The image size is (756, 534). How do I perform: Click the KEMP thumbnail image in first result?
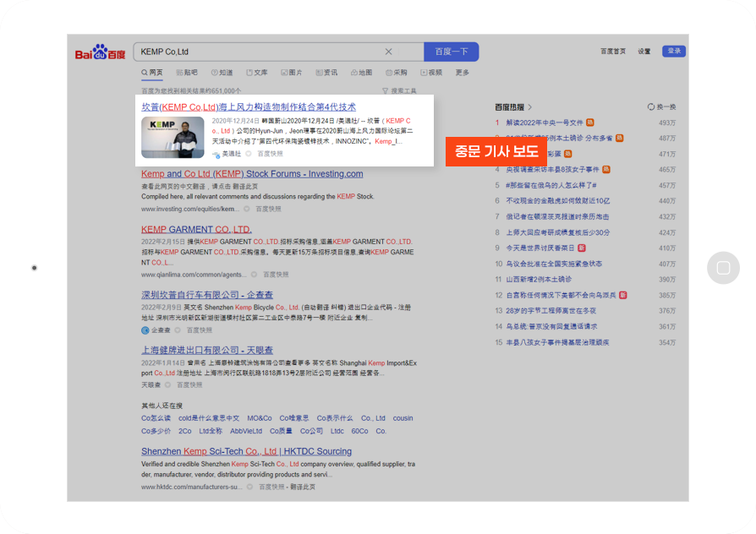coord(173,138)
